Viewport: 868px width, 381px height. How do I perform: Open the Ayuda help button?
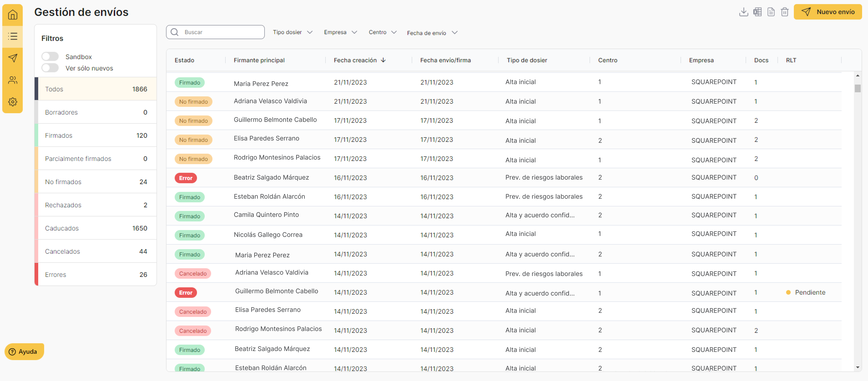pyautogui.click(x=24, y=351)
